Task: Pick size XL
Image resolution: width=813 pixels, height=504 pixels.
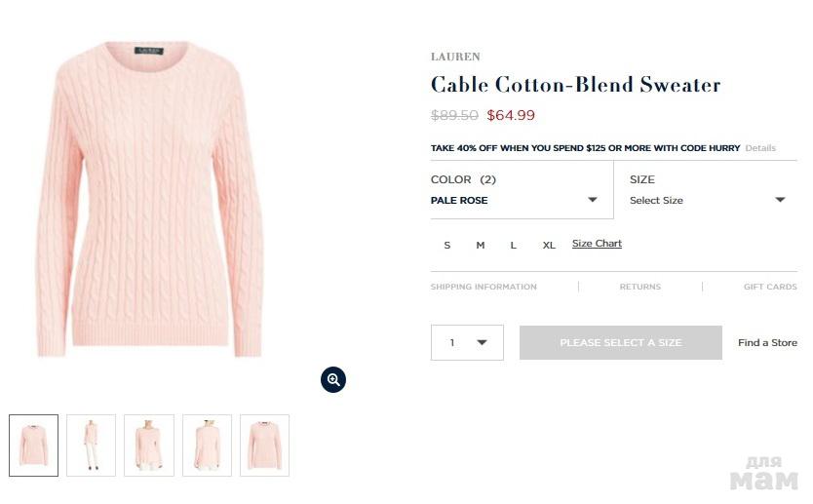Action: point(549,245)
